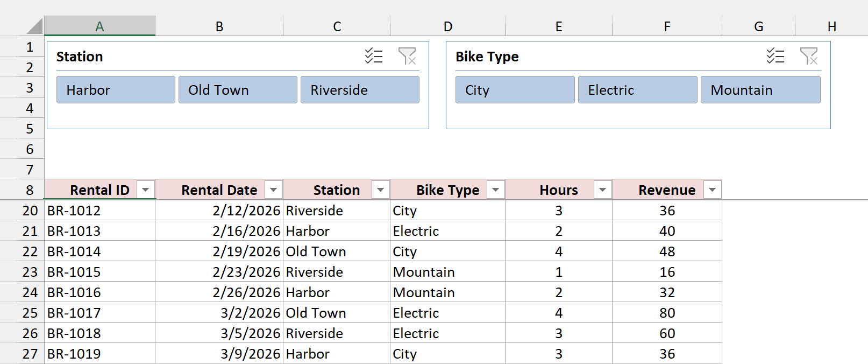Select the revenue value 48
The image size is (868, 364).
pyautogui.click(x=667, y=251)
